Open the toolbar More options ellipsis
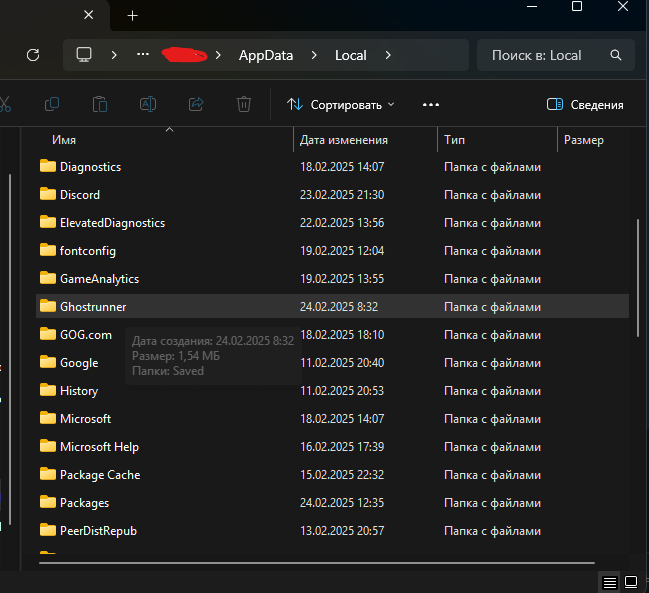 click(430, 105)
